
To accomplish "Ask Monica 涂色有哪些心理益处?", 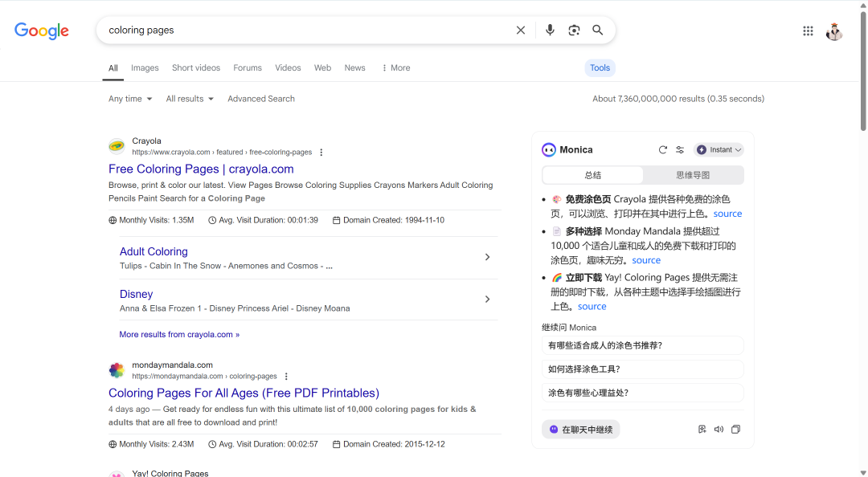I will click(x=643, y=393).
